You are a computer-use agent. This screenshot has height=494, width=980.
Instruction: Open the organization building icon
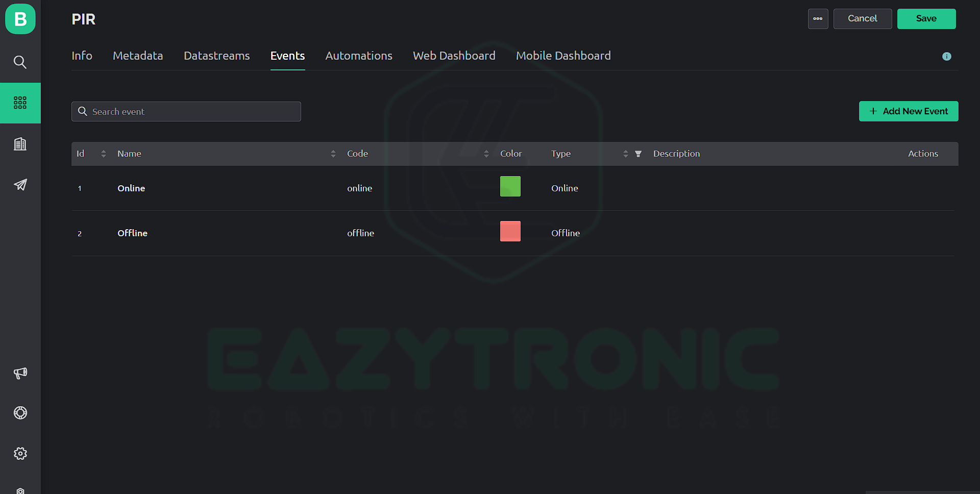point(20,144)
